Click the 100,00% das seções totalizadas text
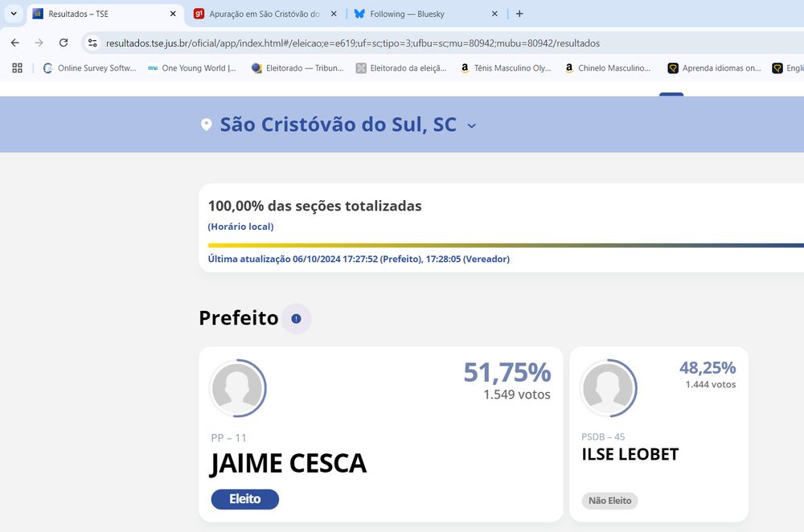The width and height of the screenshot is (804, 532). pyautogui.click(x=315, y=206)
